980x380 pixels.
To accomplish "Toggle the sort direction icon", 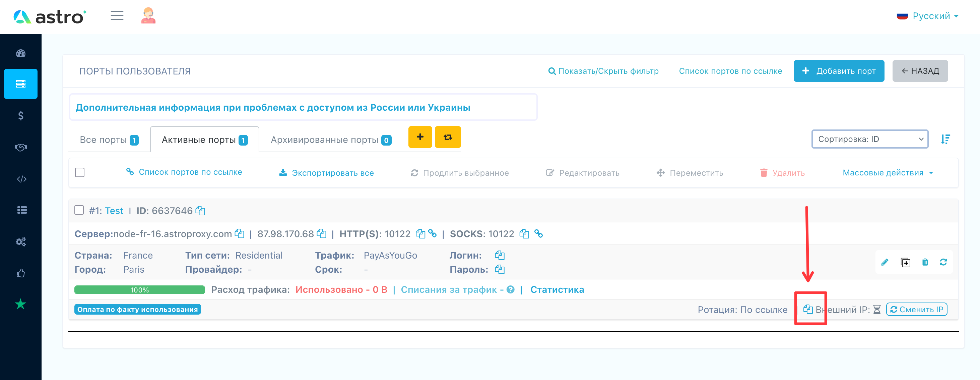I will 945,139.
